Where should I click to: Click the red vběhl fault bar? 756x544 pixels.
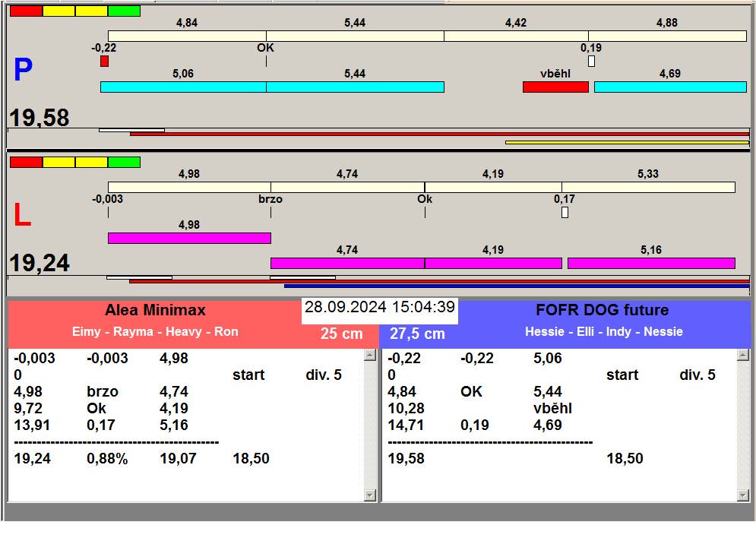[x=555, y=87]
